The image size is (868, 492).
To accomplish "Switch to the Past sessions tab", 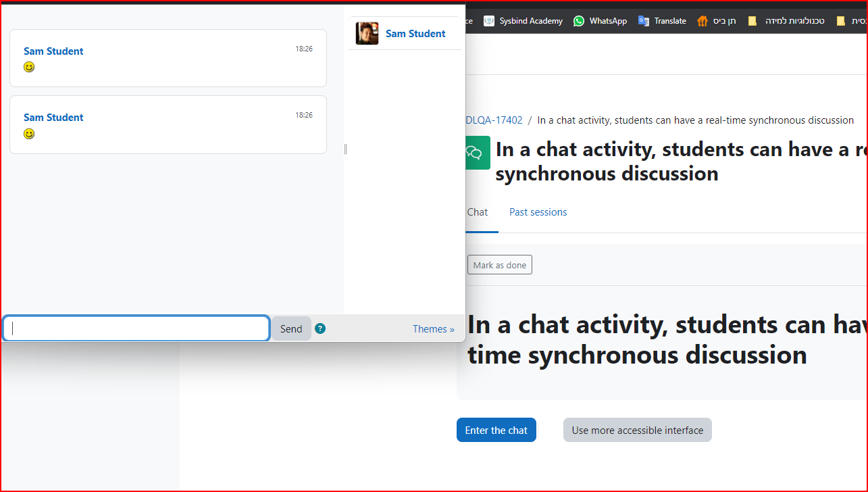I will [538, 212].
